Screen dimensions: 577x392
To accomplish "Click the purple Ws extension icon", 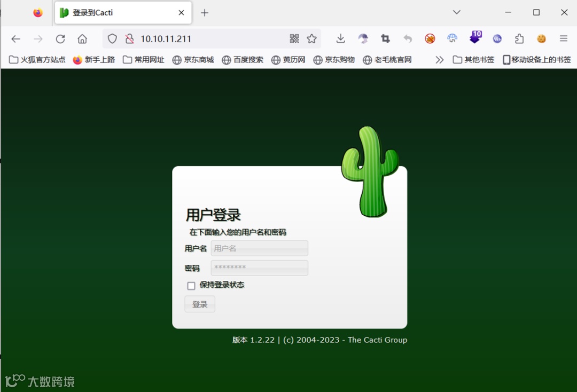I will coord(497,38).
